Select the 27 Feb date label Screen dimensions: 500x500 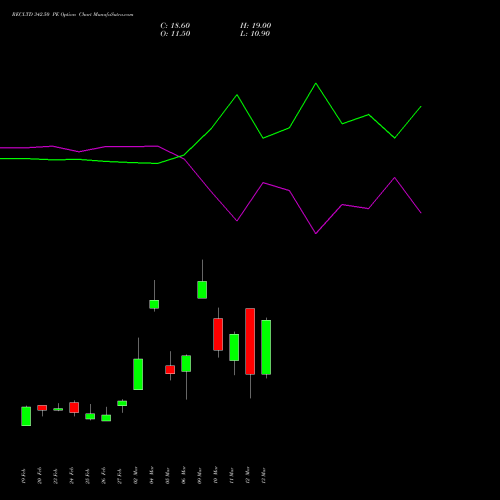119,476
